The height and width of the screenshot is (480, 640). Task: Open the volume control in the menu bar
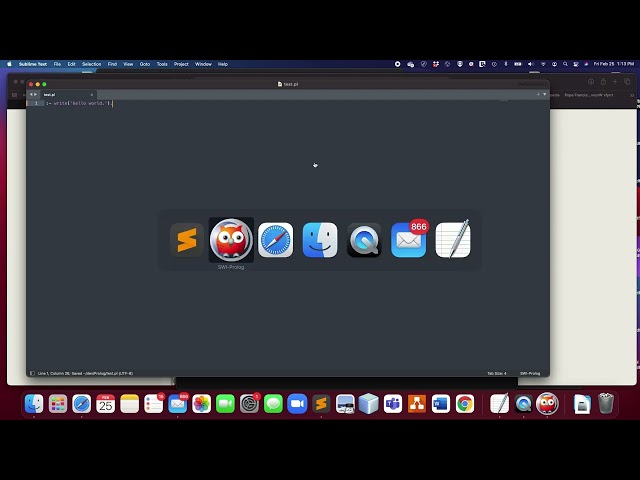click(531, 64)
